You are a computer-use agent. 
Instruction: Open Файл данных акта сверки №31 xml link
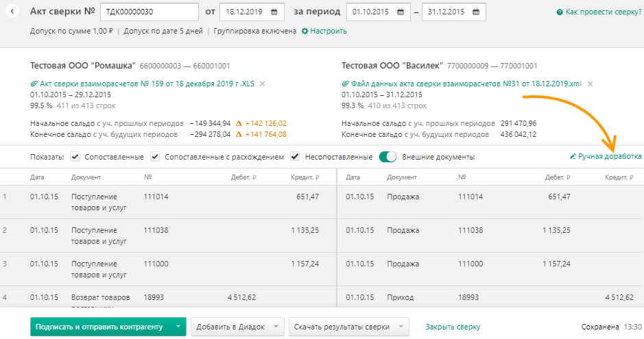[466, 84]
